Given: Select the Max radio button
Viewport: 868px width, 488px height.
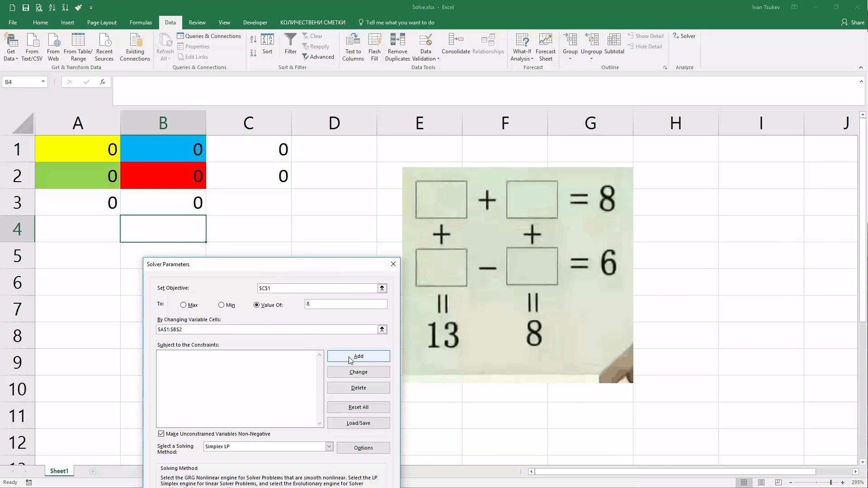Looking at the screenshot, I should coord(183,305).
